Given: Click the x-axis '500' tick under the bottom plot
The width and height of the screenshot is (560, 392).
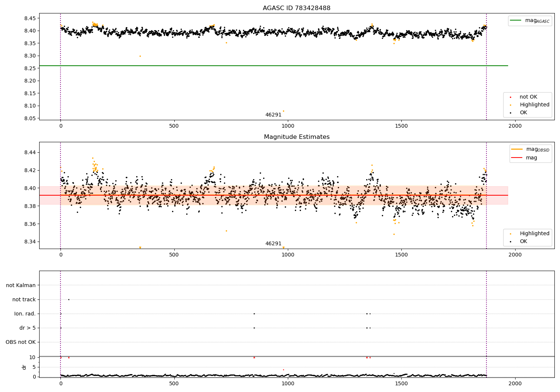Looking at the screenshot, I should pos(174,383).
